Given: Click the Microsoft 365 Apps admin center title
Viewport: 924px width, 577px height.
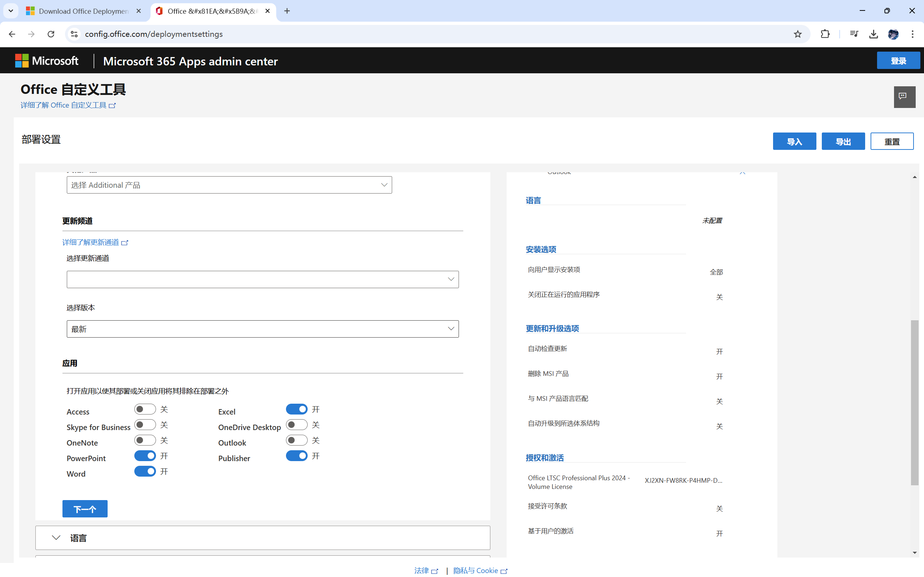Looking at the screenshot, I should point(190,61).
